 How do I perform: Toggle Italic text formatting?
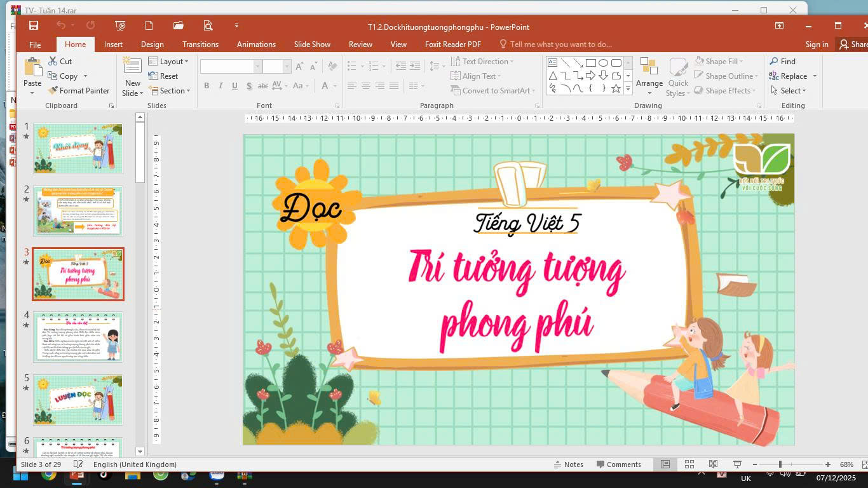pos(220,86)
